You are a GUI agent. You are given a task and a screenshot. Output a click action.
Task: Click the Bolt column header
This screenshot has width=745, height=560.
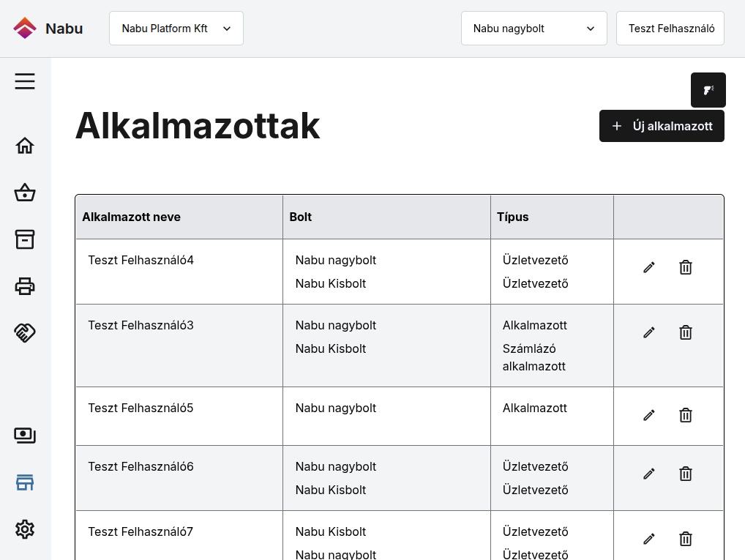click(386, 217)
